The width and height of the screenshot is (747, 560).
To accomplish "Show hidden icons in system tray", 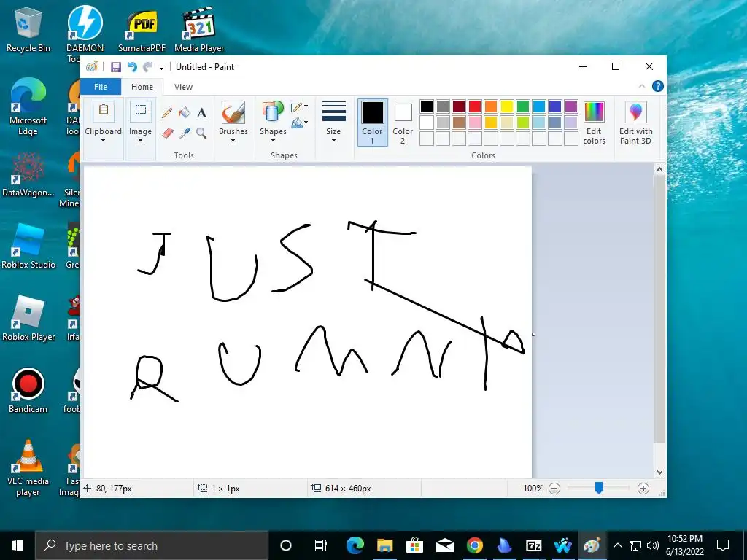I will click(617, 545).
